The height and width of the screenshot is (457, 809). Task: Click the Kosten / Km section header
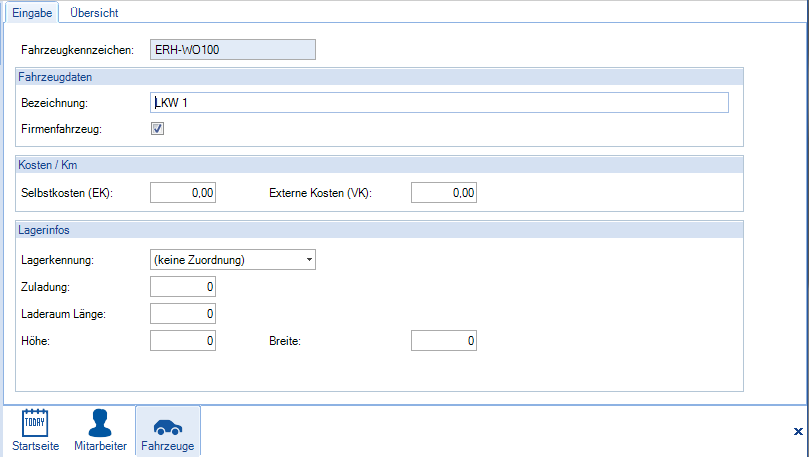click(49, 164)
